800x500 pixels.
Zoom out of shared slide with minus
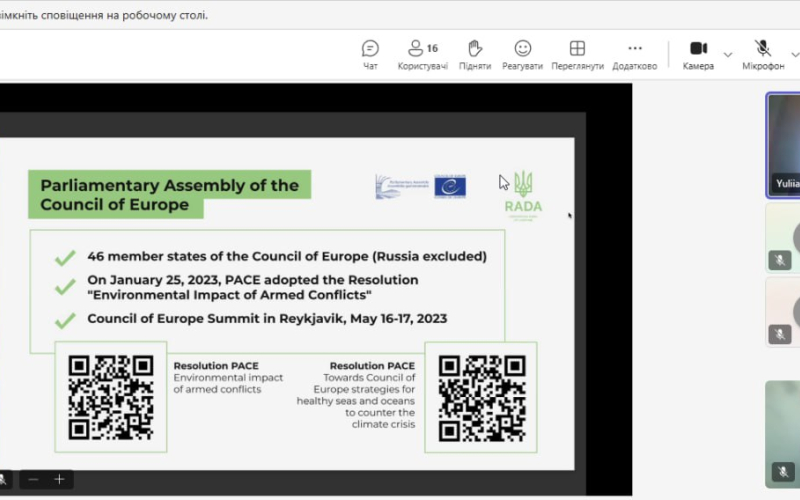pyautogui.click(x=33, y=479)
